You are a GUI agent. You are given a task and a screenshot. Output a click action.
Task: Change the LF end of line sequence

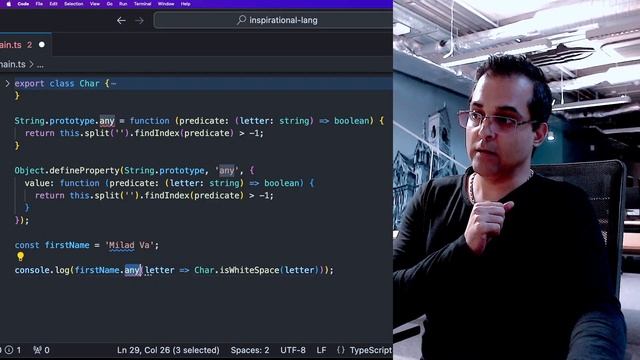321,350
